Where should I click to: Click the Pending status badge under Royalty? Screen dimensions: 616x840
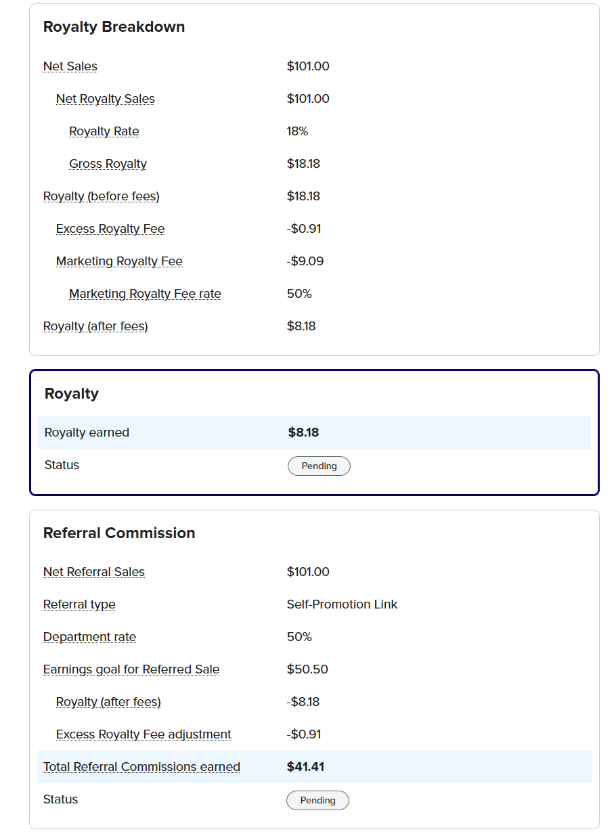click(x=319, y=466)
